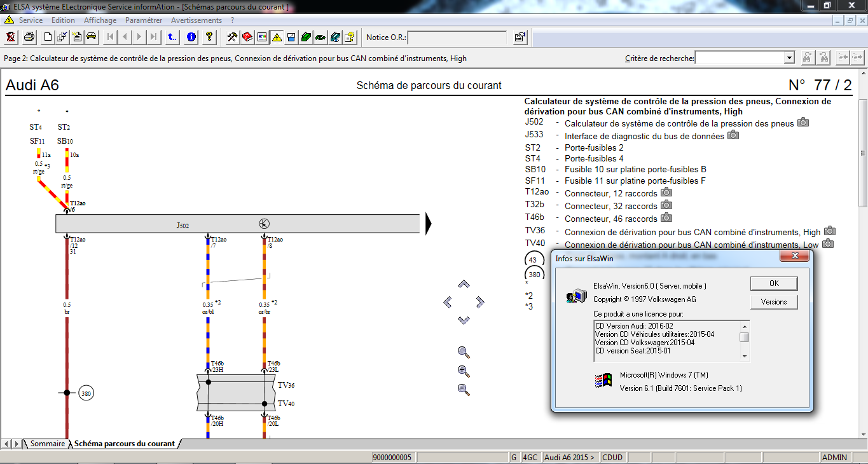
Task: Open the Avertissements menu
Action: coord(196,20)
